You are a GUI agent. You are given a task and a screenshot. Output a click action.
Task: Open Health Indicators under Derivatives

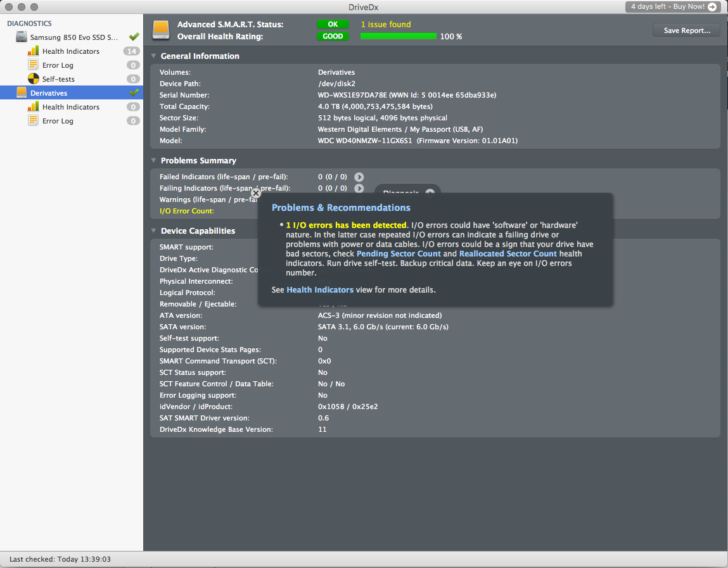click(x=72, y=107)
